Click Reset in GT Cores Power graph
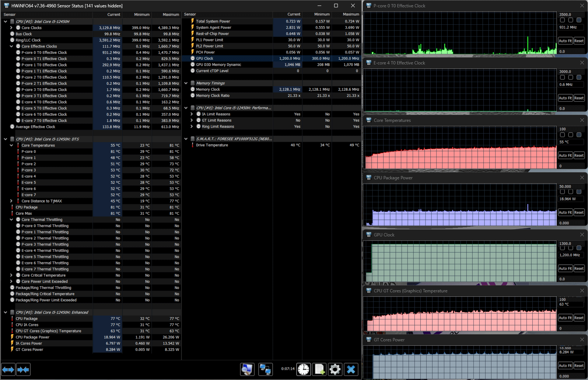 click(x=579, y=366)
